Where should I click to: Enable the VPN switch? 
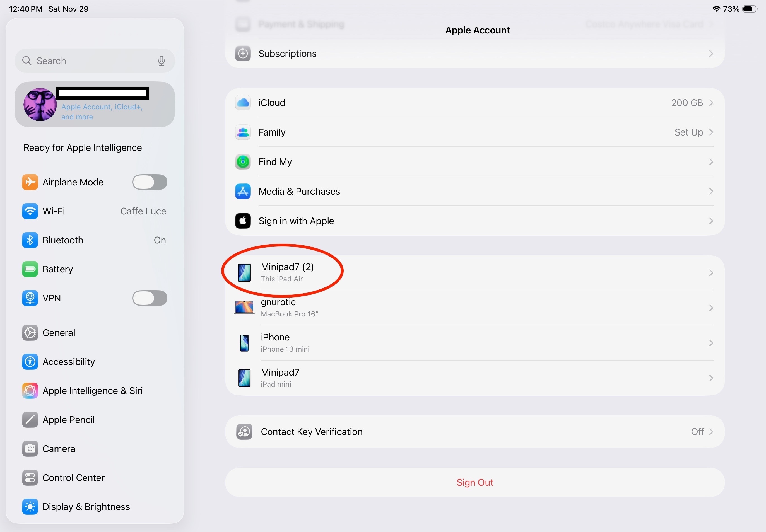150,298
